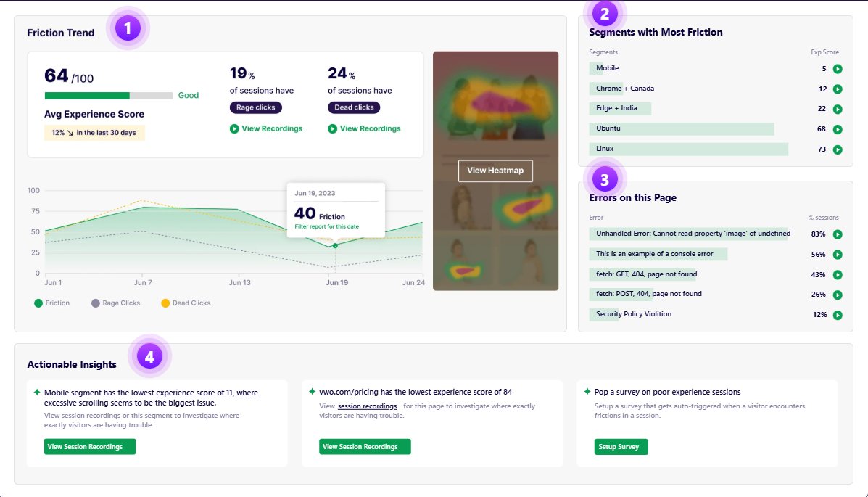Click the play icon next to the Mobile segment
Image resolution: width=868 pixels, height=497 pixels.
pyautogui.click(x=838, y=67)
